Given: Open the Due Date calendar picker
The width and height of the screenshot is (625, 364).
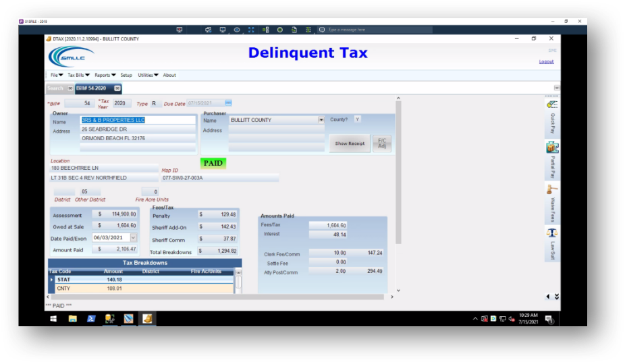Looking at the screenshot, I should coord(228,103).
